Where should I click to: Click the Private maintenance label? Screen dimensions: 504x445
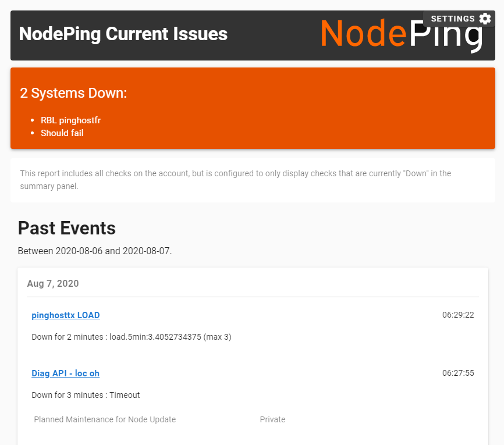point(272,419)
